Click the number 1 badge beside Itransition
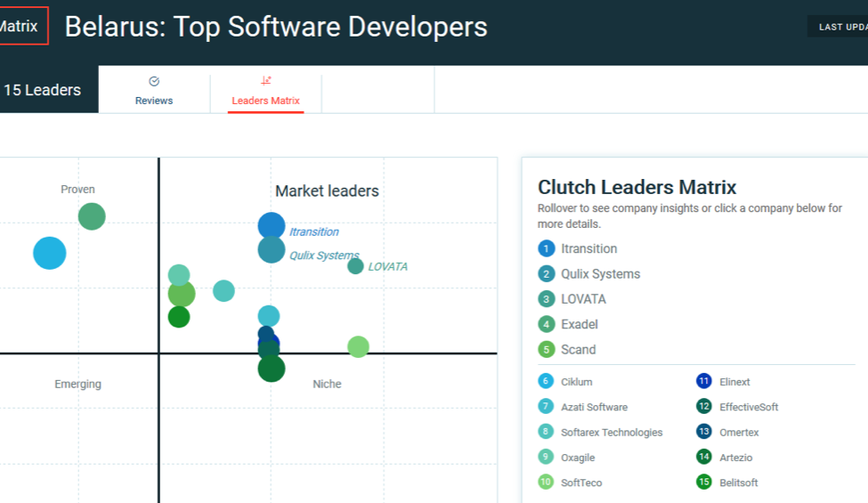This screenshot has width=868, height=503. coord(547,248)
